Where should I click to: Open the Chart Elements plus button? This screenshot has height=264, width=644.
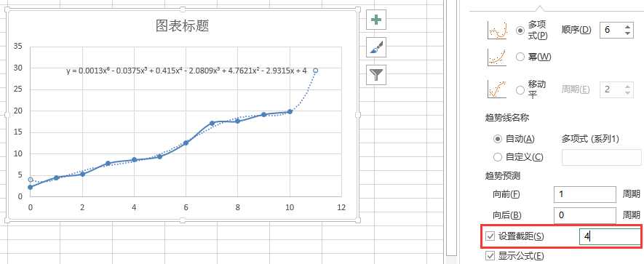click(376, 20)
